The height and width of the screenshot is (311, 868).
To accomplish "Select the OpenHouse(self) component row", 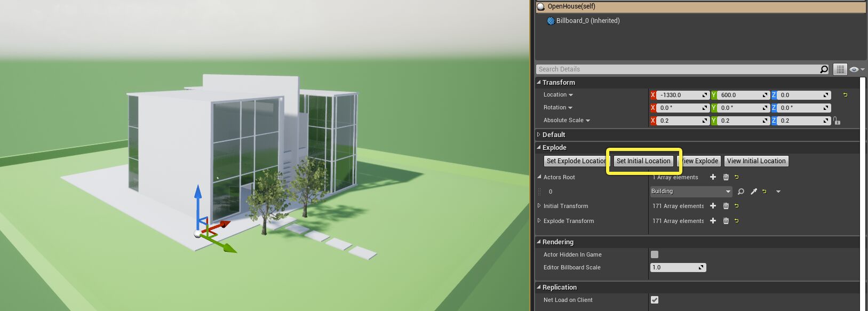I will (x=571, y=6).
